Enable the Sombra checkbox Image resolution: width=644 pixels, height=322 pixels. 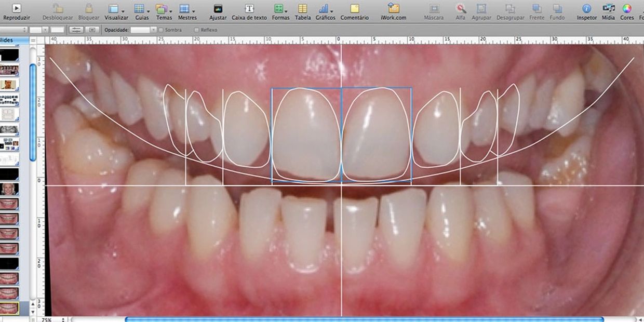161,30
